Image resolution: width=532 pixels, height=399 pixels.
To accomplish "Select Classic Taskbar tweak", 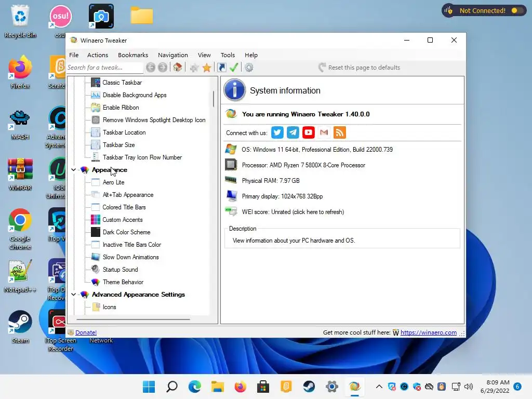I will pos(122,83).
